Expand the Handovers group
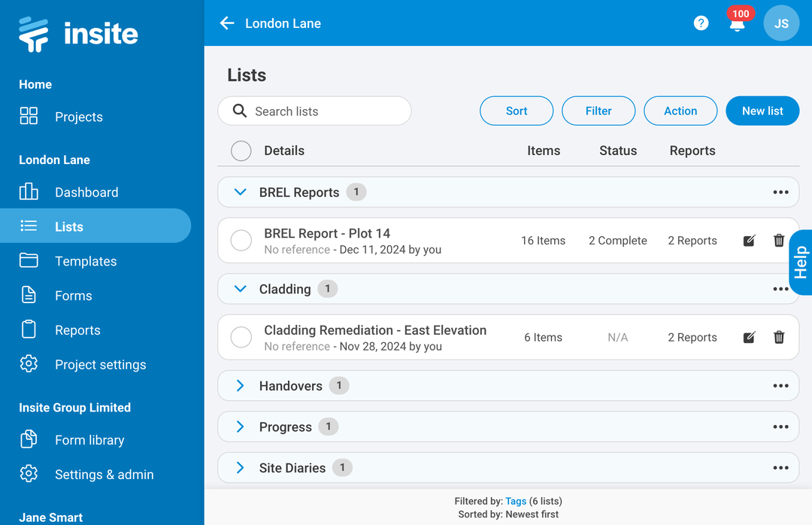The height and width of the screenshot is (525, 812). click(x=240, y=385)
